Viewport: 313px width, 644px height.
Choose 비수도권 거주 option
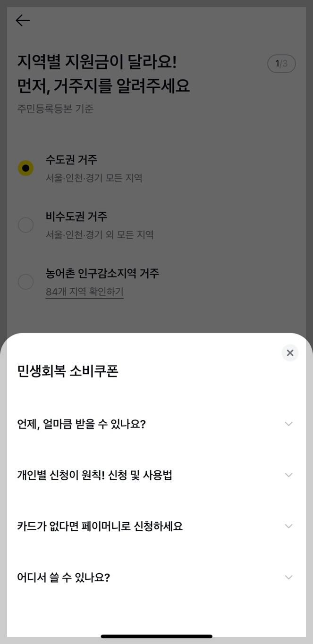[26, 225]
